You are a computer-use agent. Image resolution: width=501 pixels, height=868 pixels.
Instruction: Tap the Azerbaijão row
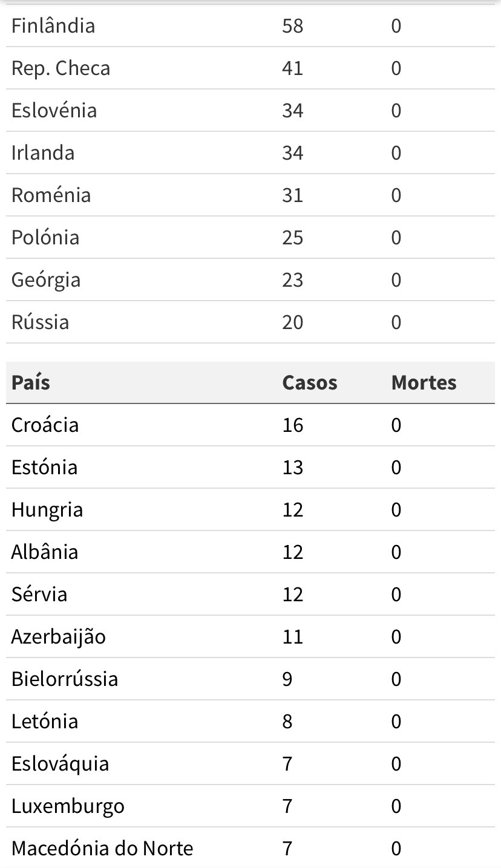tap(250, 637)
